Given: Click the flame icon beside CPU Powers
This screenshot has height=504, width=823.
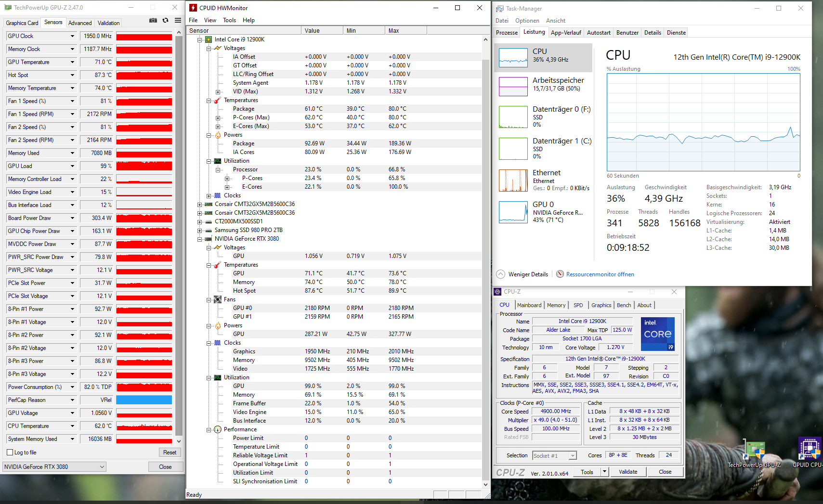Looking at the screenshot, I should click(x=218, y=135).
